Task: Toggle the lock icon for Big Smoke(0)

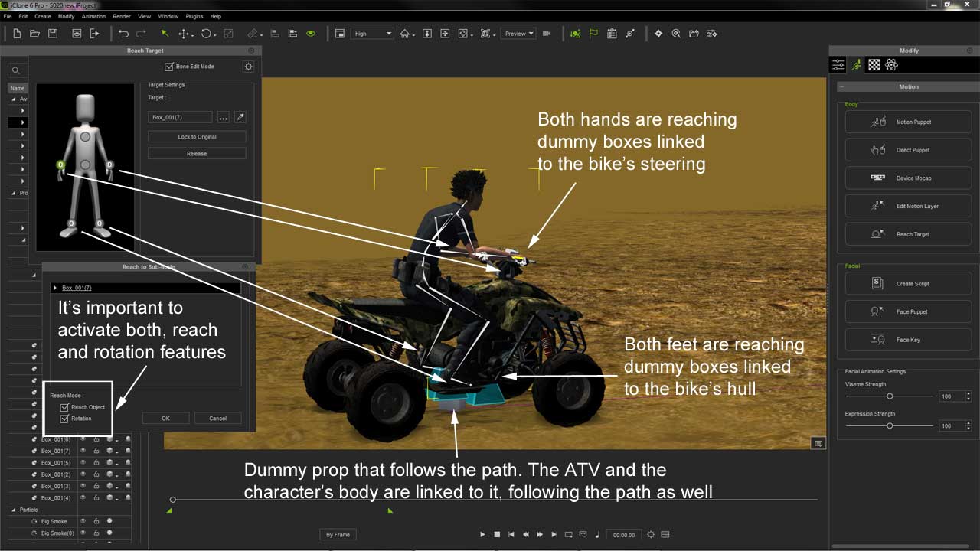Action: tap(96, 533)
